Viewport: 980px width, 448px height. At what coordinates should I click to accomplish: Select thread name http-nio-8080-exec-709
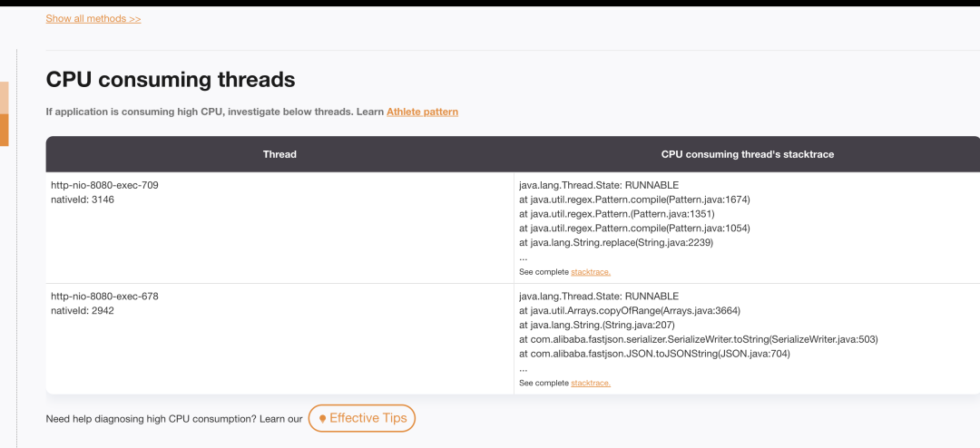[x=104, y=186]
